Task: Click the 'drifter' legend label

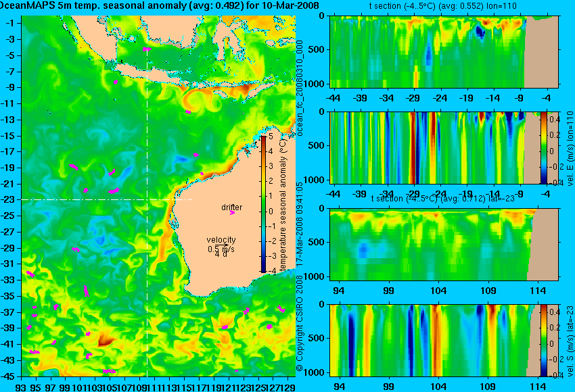Action: tap(232, 207)
